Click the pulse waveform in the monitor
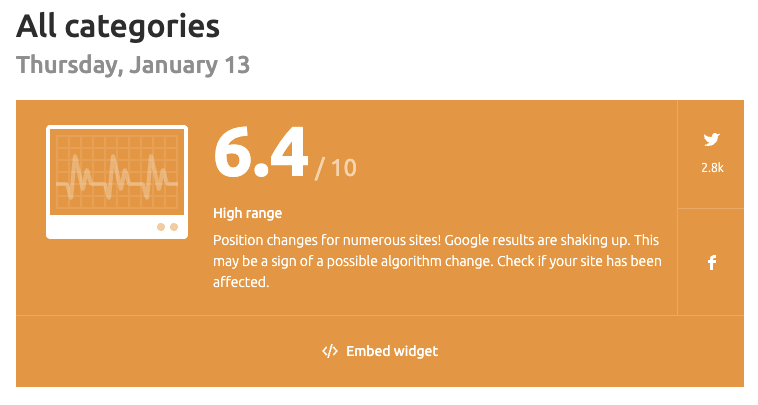The height and width of the screenshot is (405, 758). pyautogui.click(x=117, y=177)
